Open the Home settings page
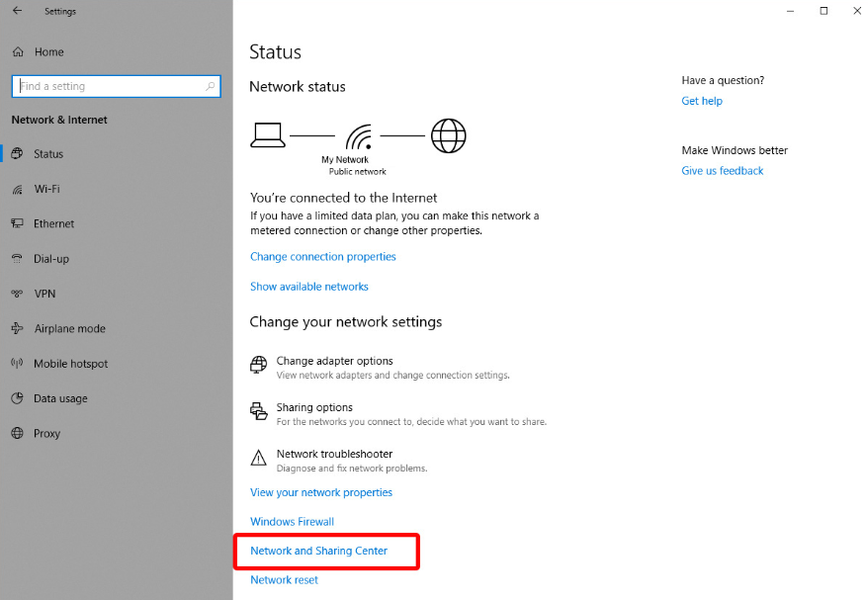This screenshot has width=868, height=600. tap(48, 52)
